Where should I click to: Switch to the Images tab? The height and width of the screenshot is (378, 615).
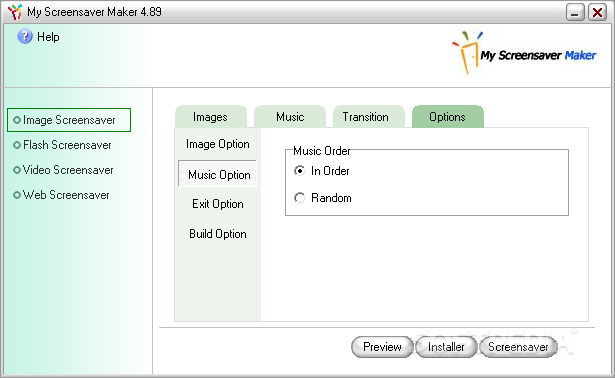point(211,116)
